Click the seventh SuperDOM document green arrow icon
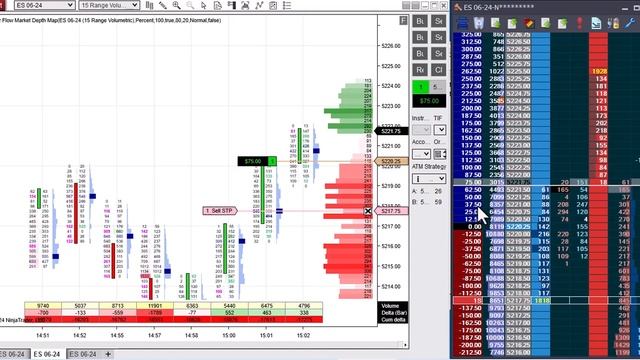Screen dimensions: 640x360 pyautogui.click(x=562, y=23)
